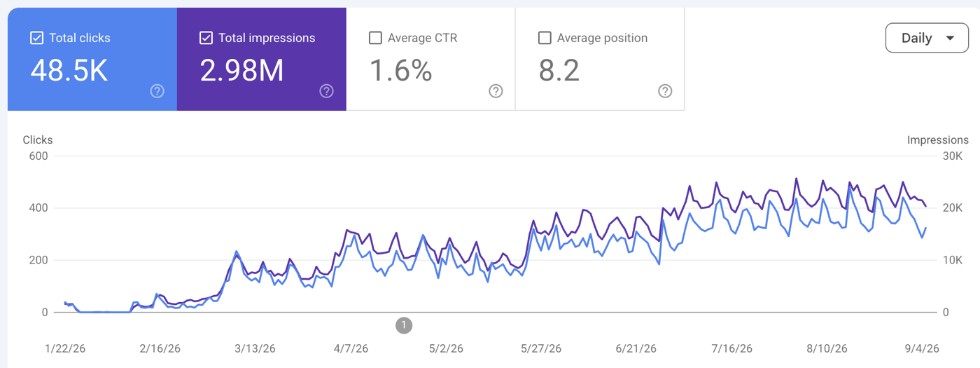
Task: Click the 1.6% average CTR value
Action: click(400, 71)
